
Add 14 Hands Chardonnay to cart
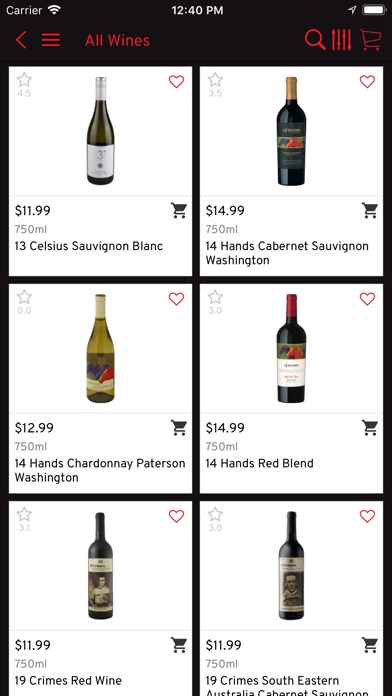[x=179, y=427]
